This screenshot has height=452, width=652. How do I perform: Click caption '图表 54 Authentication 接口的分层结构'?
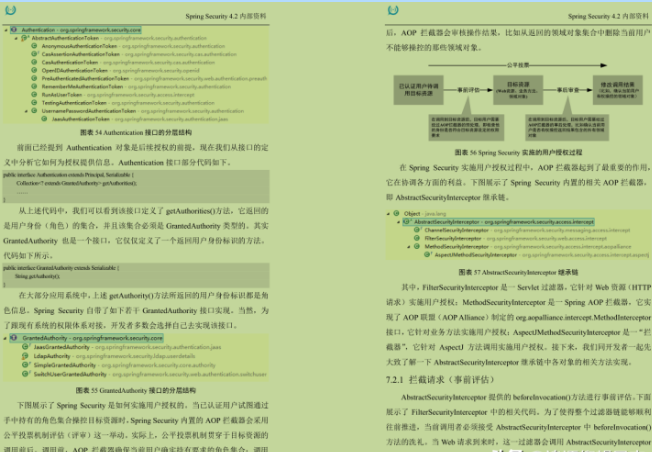136,133
